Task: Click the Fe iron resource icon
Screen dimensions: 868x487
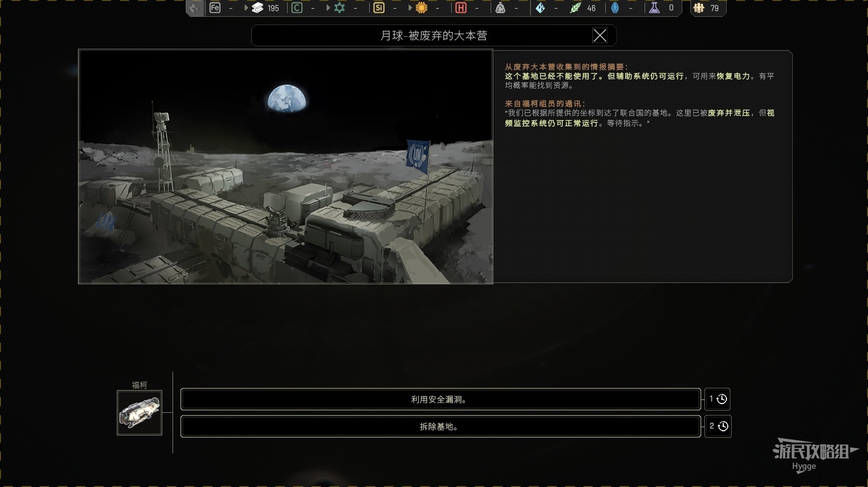Action: (215, 8)
